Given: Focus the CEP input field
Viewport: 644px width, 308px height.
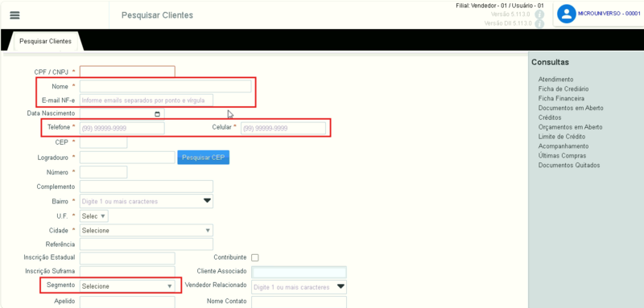Looking at the screenshot, I should [104, 142].
